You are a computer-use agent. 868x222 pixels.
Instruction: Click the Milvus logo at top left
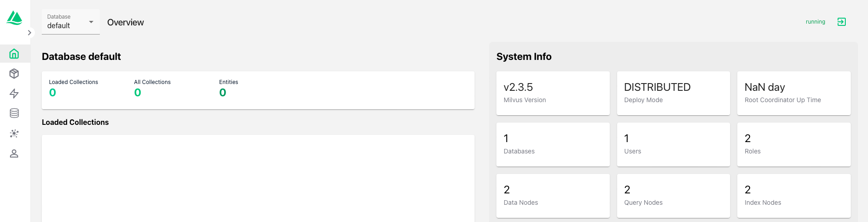(15, 18)
